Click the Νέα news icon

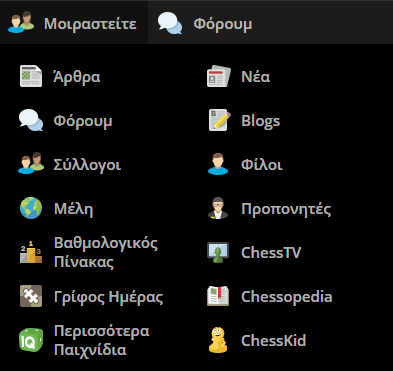pos(218,76)
